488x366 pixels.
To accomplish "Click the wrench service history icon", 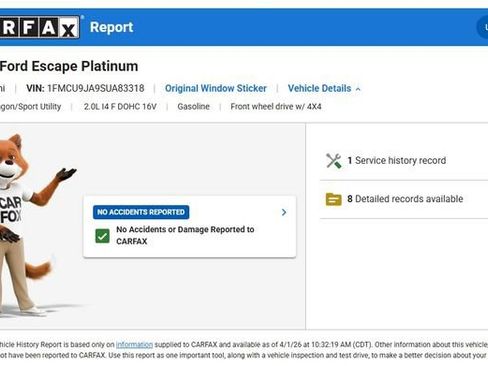I will [334, 161].
